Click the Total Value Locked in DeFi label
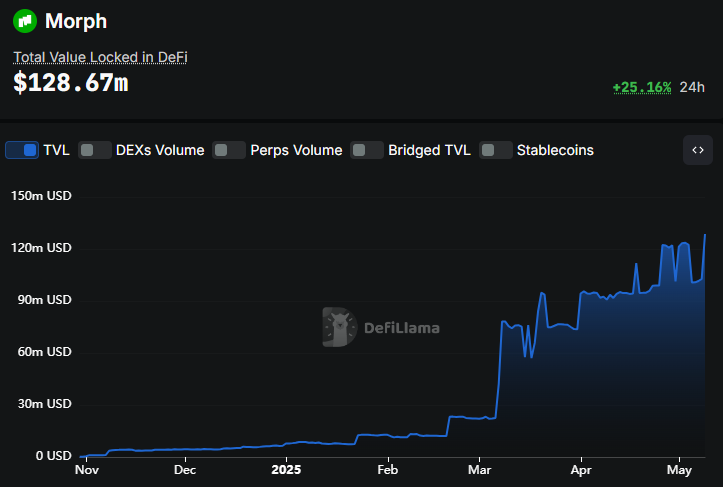The width and height of the screenshot is (723, 487). (100, 57)
